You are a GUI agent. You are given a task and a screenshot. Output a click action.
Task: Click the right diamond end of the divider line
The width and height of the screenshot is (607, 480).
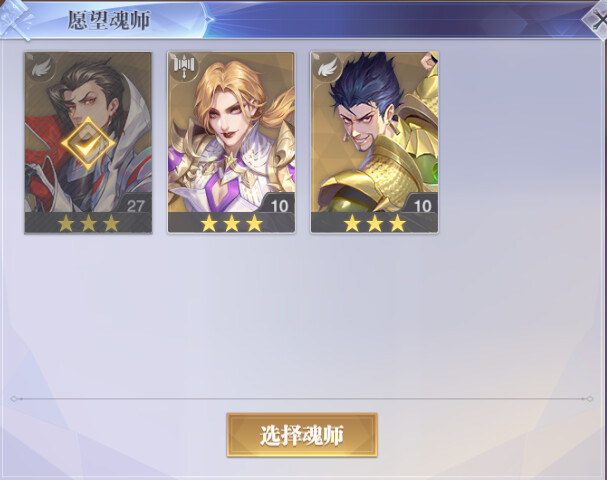coord(590,398)
